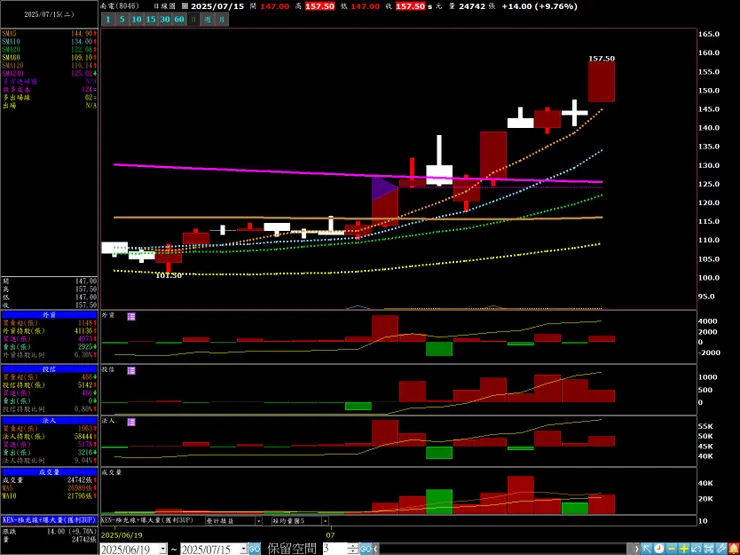
Task: Click the horizontal scrollbar thumb
Action: [631, 549]
